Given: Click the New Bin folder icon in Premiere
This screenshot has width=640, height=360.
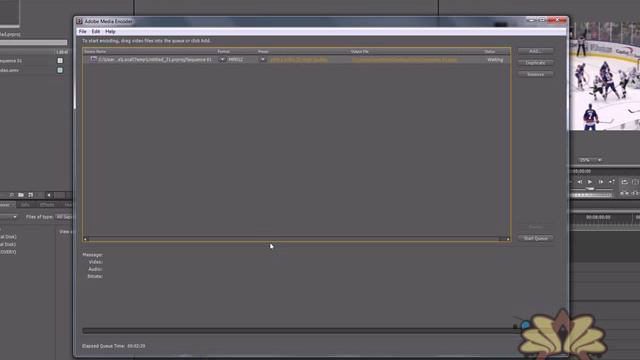Looking at the screenshot, I should 21,195.
